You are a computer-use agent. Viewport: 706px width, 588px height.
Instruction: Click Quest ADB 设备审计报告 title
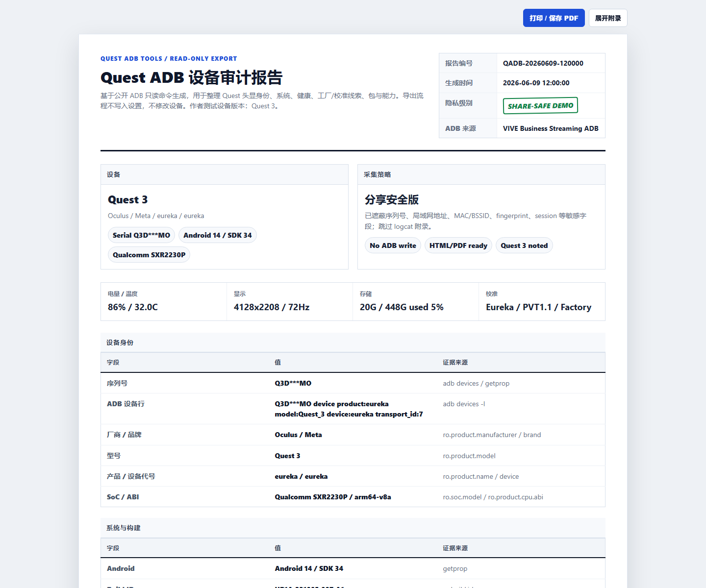pos(192,77)
